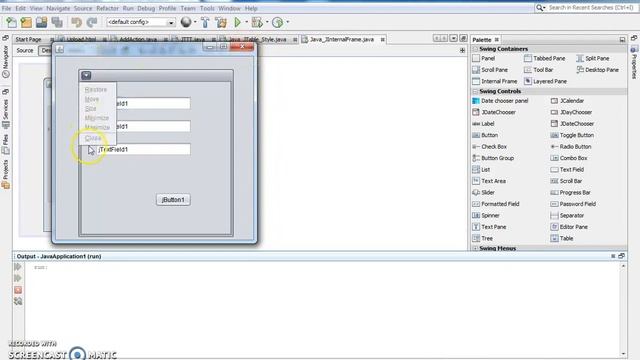The image size is (640, 360).
Task: Open the Window menu
Action: point(229,8)
